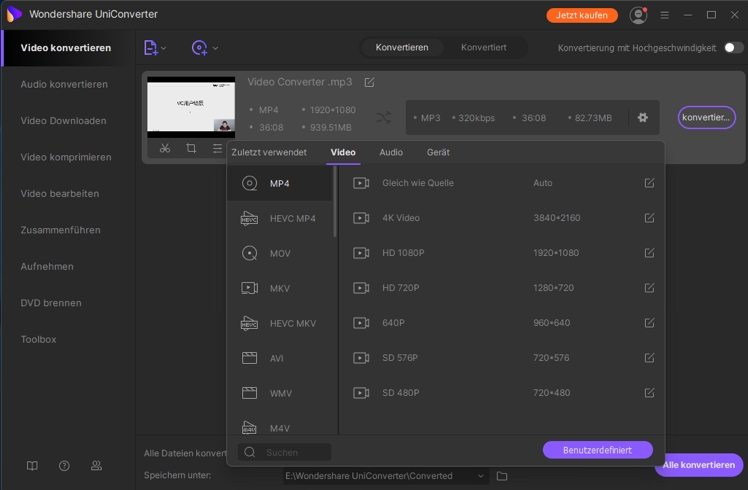Expand the add files dropdown arrow
This screenshot has height=490, width=748.
click(164, 48)
